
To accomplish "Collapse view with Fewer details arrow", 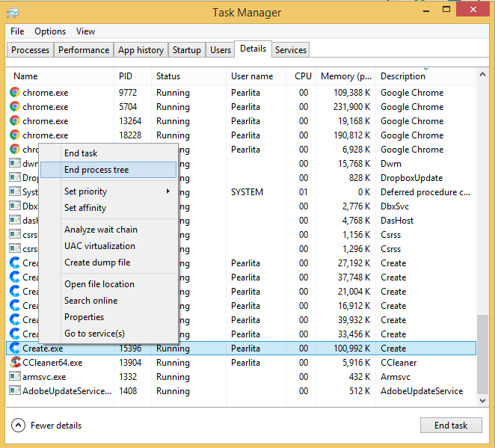I will [x=18, y=426].
